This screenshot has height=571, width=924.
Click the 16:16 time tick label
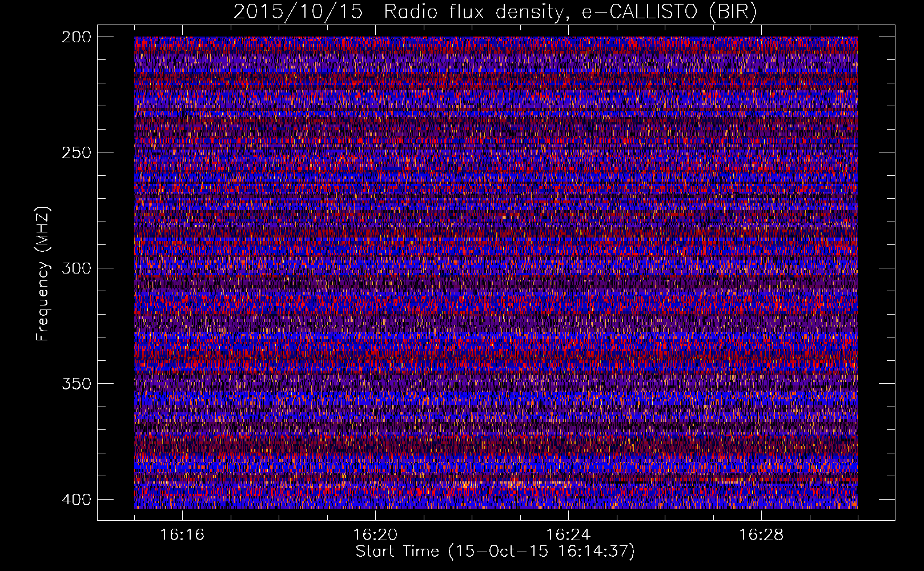(182, 535)
